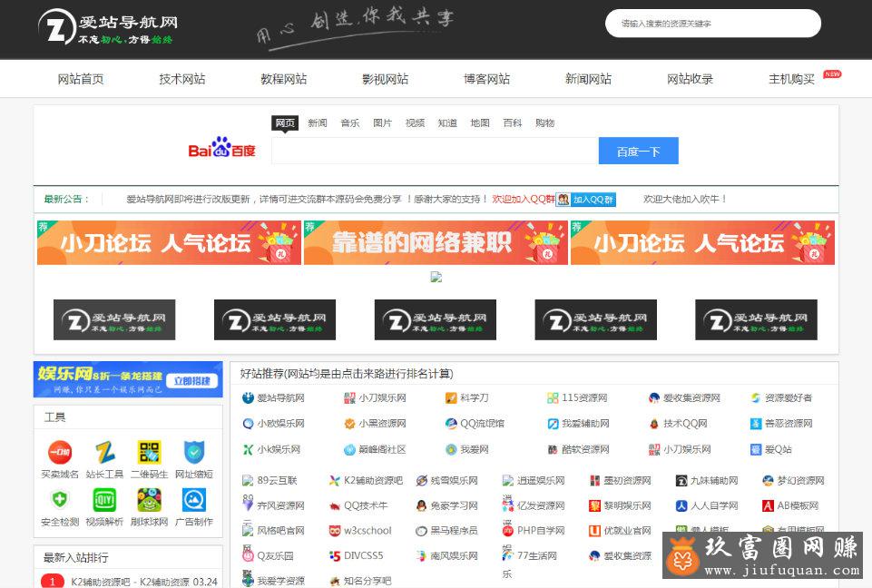This screenshot has width=872, height=588.
Task: Click the leftmost 爱站导航网 dark logo tile
Action: click(114, 320)
